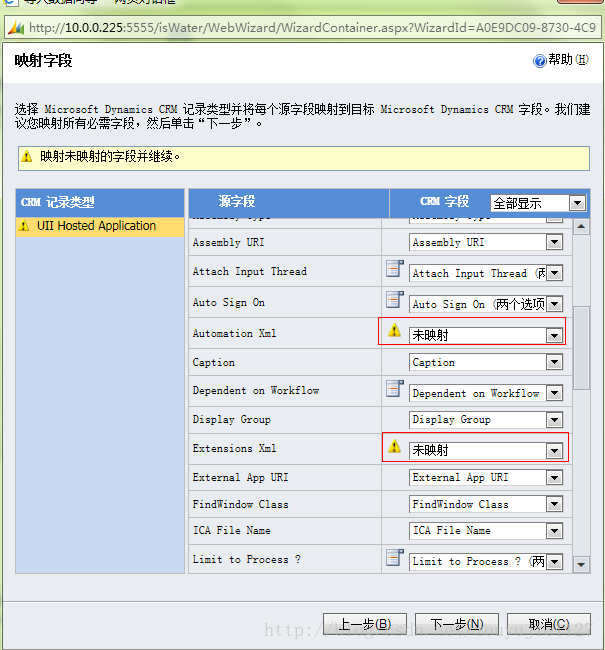Click the Extensions Xml source field label
Screen dimensions: 605x650
pos(235,449)
